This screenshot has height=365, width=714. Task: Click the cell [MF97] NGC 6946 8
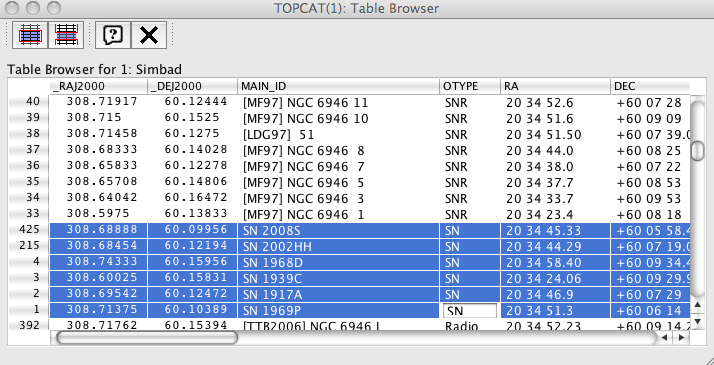(338, 151)
